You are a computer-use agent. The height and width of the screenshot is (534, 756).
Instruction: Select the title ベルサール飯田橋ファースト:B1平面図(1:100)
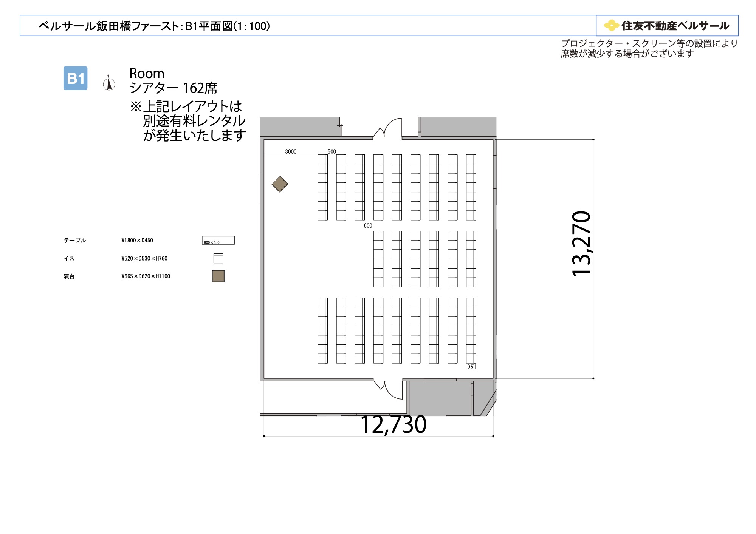point(154,26)
